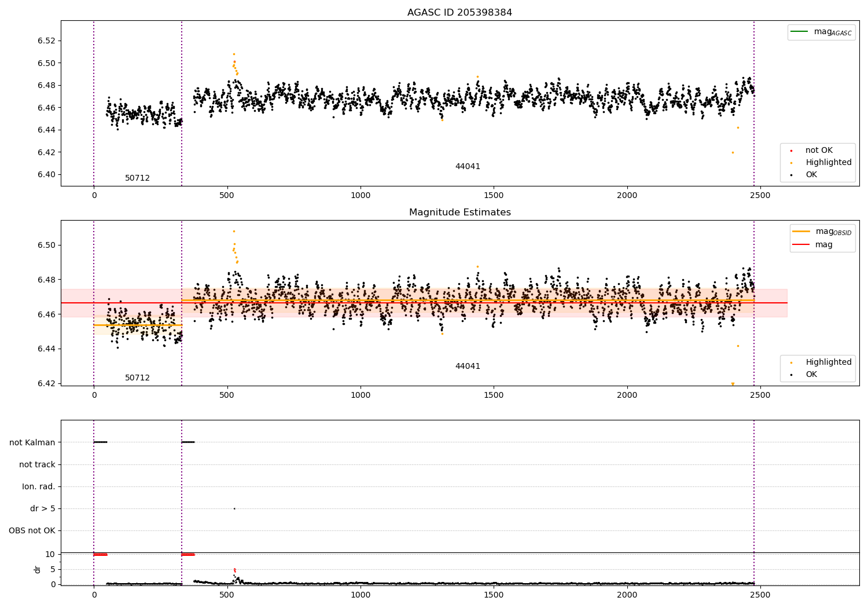Click obsid label "44041" in the middle plot
The height and width of the screenshot is (608, 868).
tap(468, 367)
